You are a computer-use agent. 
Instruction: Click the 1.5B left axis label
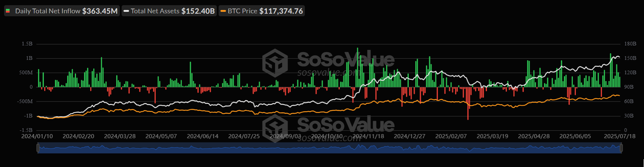(x=27, y=44)
